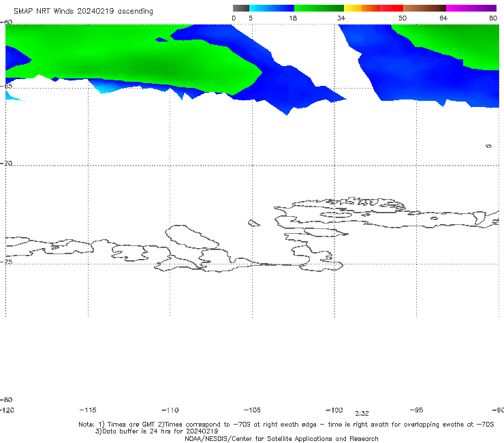The width and height of the screenshot is (504, 443).
Task: Click the note line starting 'Note: 1) Times are GMT'
Action: tap(286, 425)
